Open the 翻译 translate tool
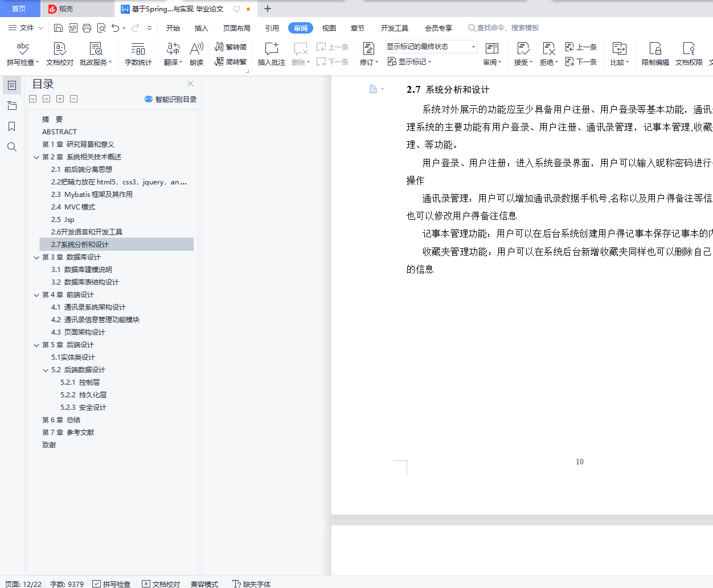This screenshot has width=713, height=588. 173,54
